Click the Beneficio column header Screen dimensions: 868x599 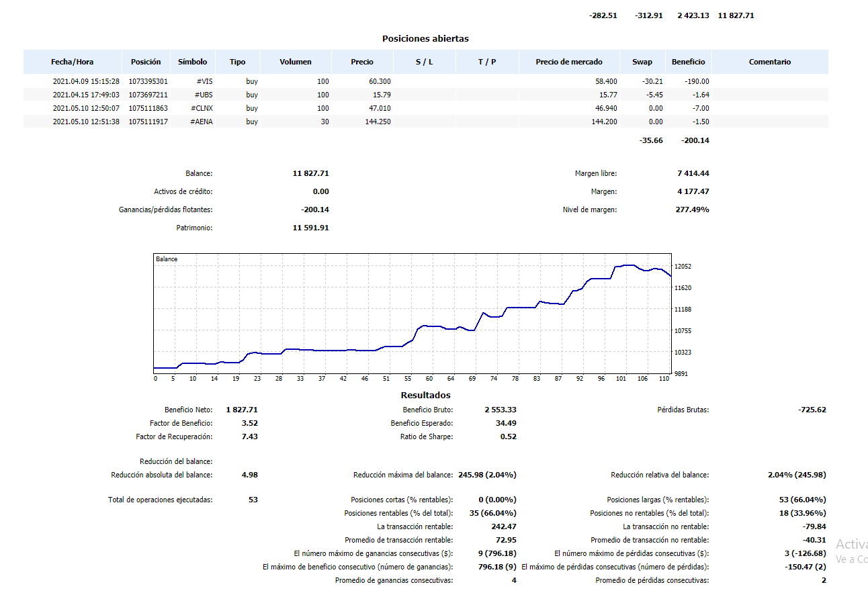(688, 62)
